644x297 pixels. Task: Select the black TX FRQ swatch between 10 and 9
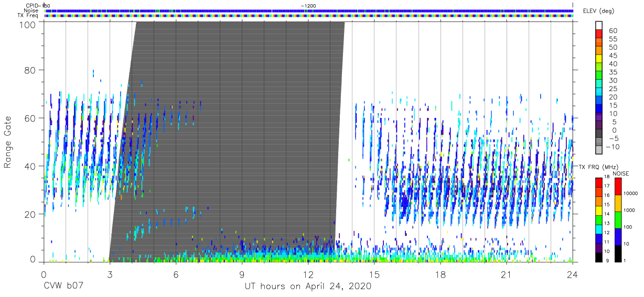(599, 257)
